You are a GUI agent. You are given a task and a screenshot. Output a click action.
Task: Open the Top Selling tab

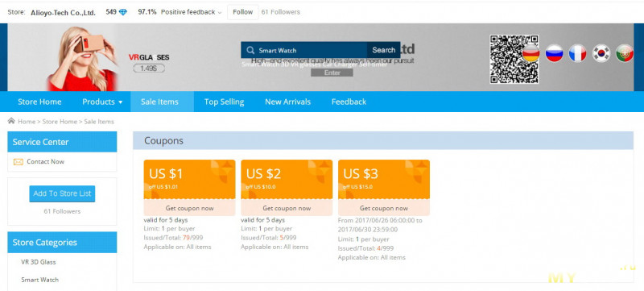point(225,102)
